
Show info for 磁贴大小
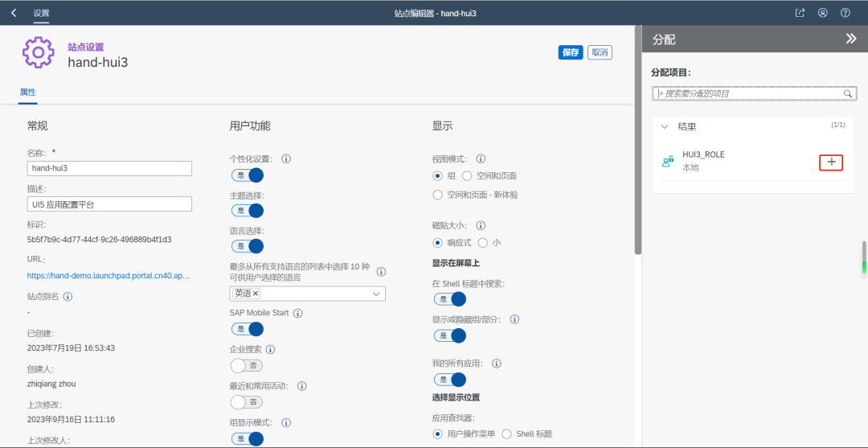pos(481,225)
